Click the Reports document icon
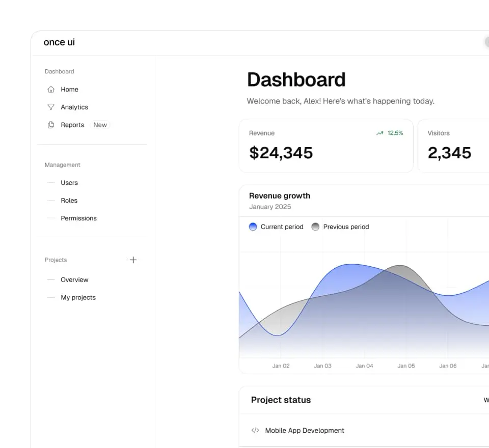Viewport: 489px width, 448px height. point(51,125)
